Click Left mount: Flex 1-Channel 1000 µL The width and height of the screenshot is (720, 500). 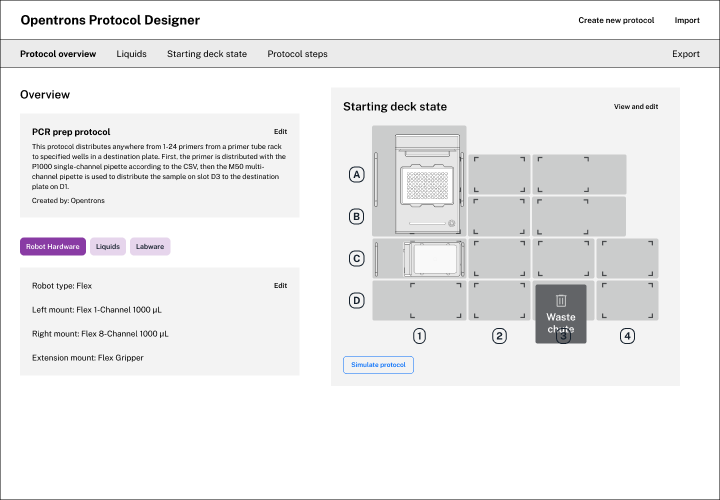click(x=97, y=310)
